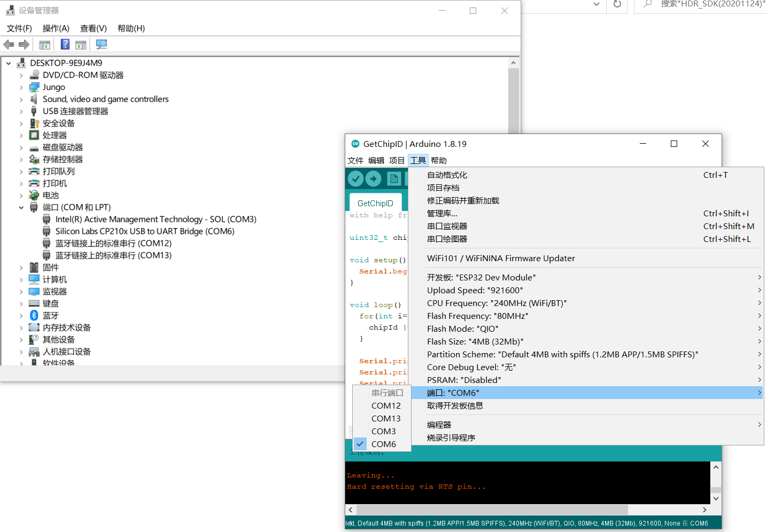Switch to the GetChipID sketch tab
This screenshot has width=767, height=532.
coord(375,203)
